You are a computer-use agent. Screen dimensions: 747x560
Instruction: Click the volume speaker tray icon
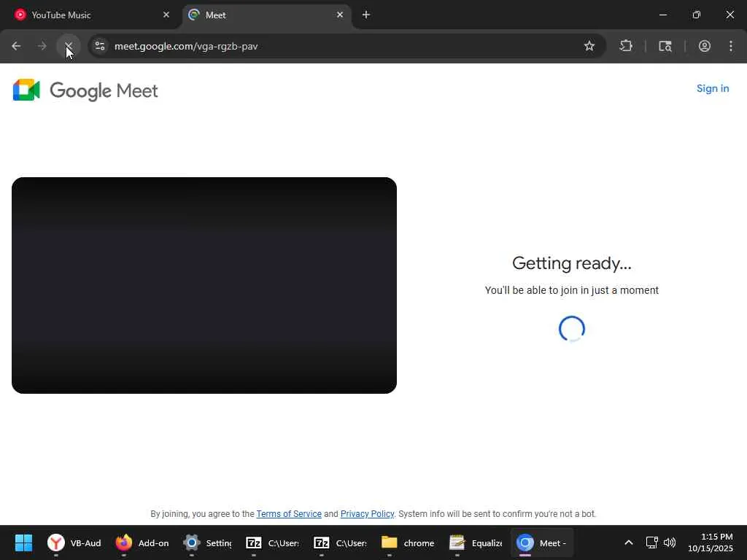[x=670, y=542]
